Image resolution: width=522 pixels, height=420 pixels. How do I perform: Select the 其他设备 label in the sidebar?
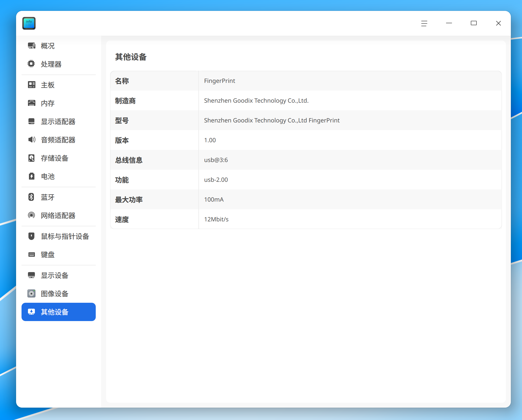pyautogui.click(x=55, y=312)
